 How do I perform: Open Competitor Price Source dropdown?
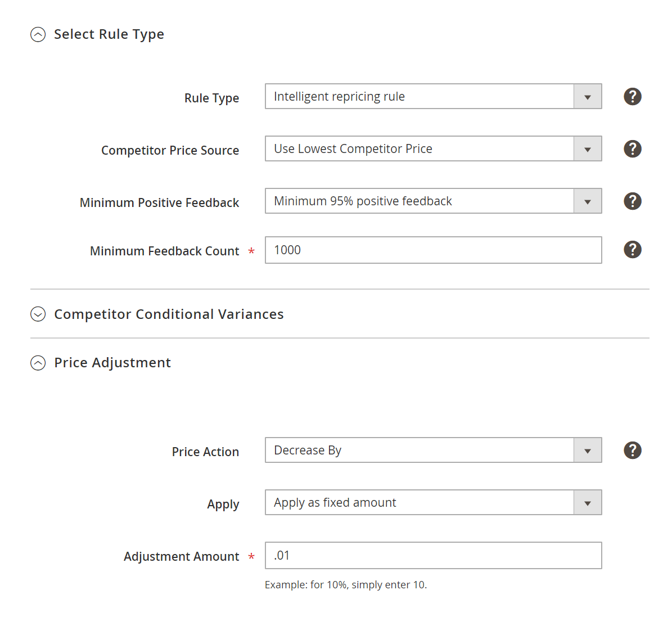coord(434,149)
